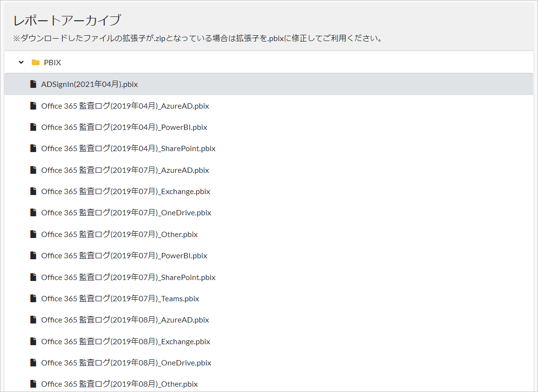Click file icon for 2019年07月 Teams.pbix
This screenshot has height=392, width=538.
point(33,298)
